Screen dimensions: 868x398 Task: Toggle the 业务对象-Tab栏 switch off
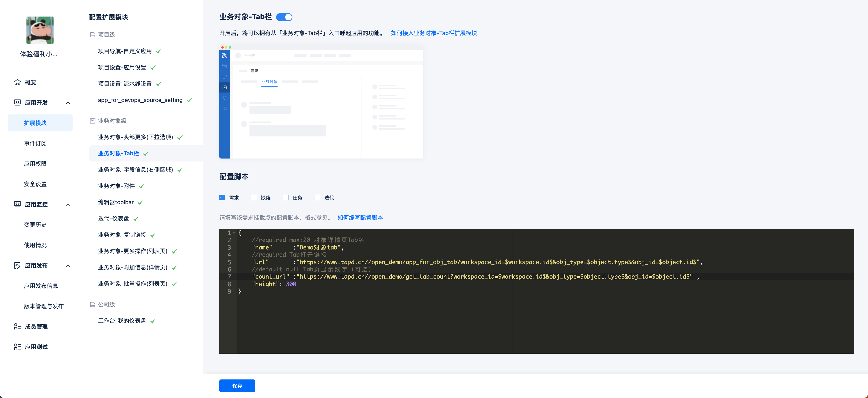pos(284,17)
